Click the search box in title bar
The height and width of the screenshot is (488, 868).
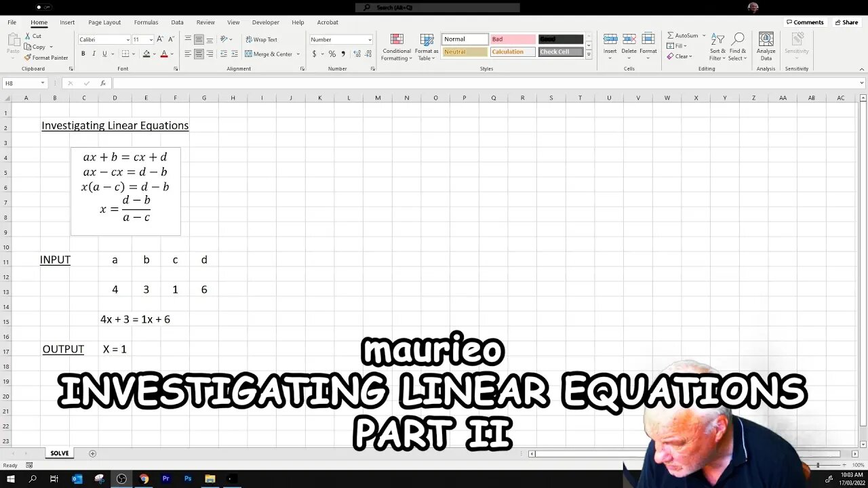pos(437,7)
